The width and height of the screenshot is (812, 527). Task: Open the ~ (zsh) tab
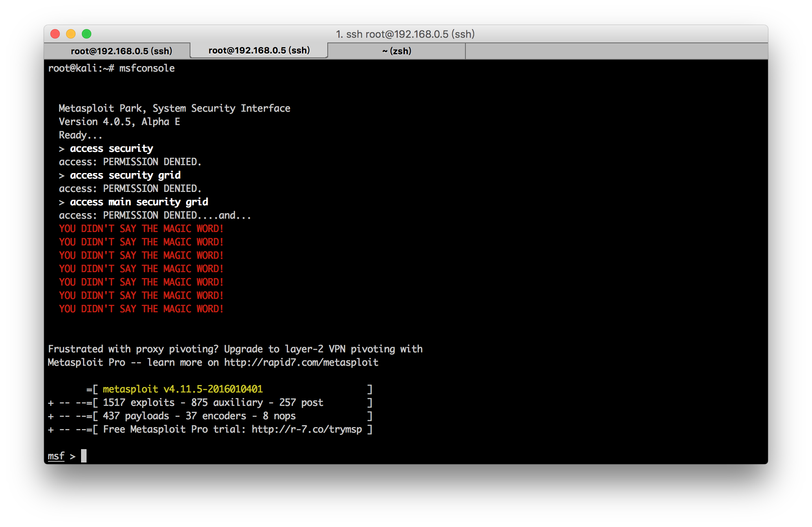[x=397, y=51]
